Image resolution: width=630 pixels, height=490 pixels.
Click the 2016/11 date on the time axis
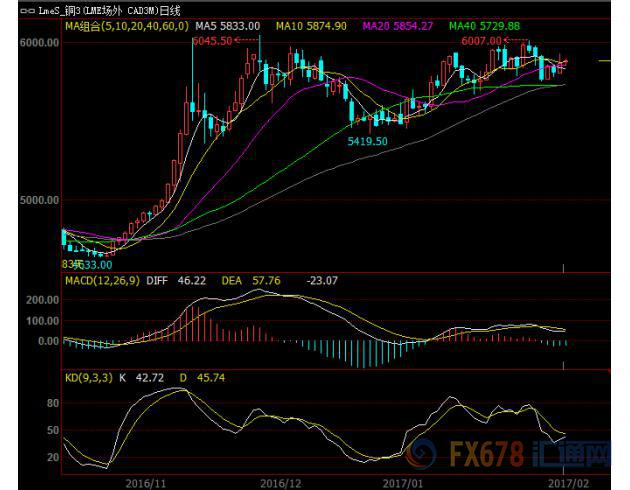click(x=145, y=481)
